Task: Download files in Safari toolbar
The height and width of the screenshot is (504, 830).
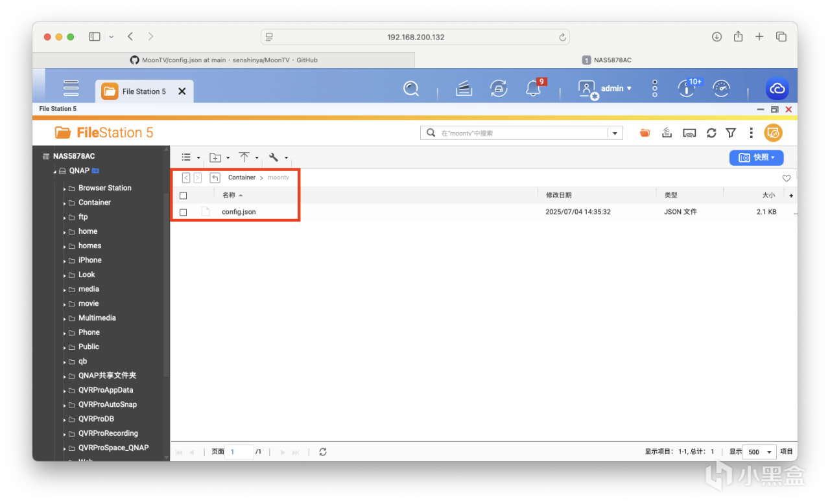Action: tap(717, 37)
